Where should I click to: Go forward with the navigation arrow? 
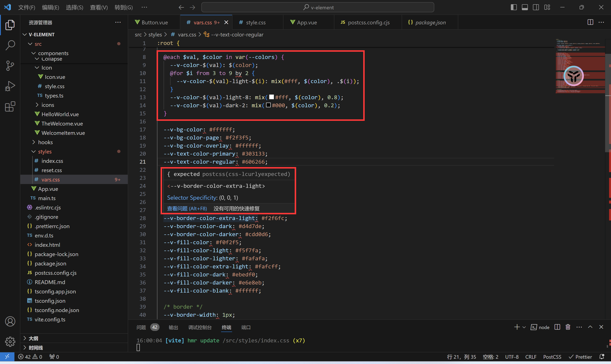tap(192, 7)
